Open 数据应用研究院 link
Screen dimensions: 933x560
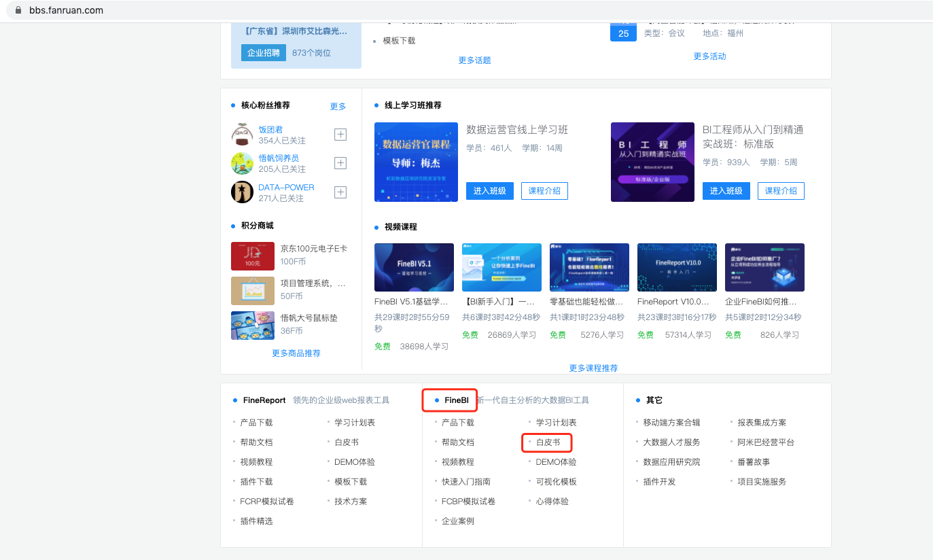pos(672,462)
